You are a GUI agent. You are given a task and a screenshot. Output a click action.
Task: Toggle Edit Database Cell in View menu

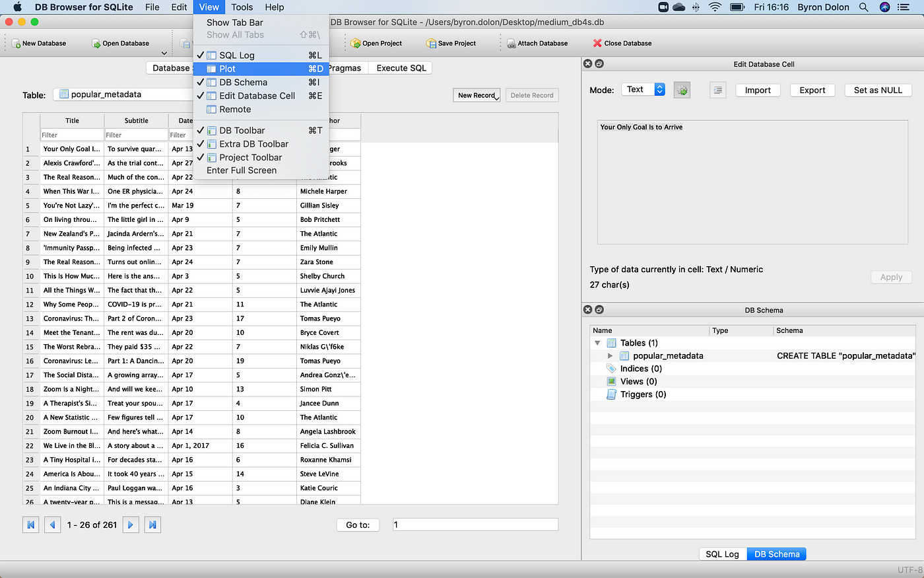tap(261, 96)
